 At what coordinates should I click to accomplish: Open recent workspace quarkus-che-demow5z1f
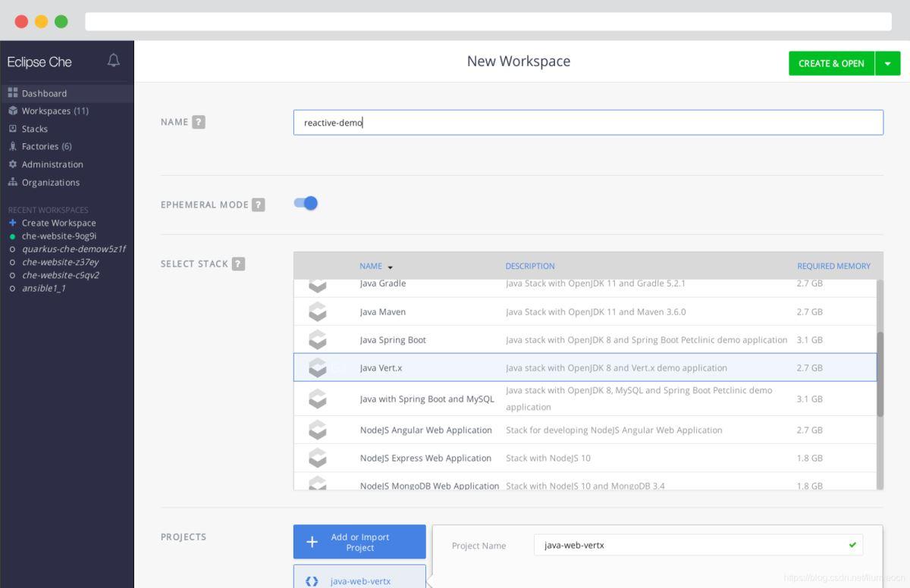pos(74,249)
